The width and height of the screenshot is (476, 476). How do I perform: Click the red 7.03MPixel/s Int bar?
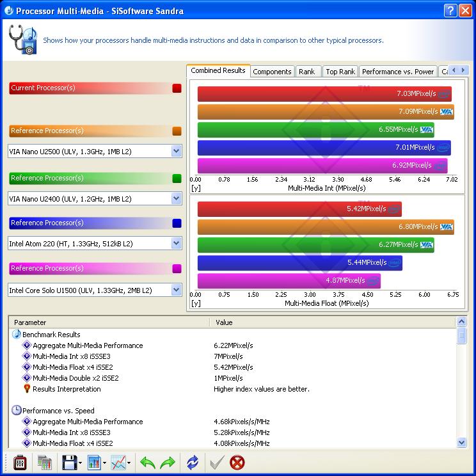coord(324,94)
